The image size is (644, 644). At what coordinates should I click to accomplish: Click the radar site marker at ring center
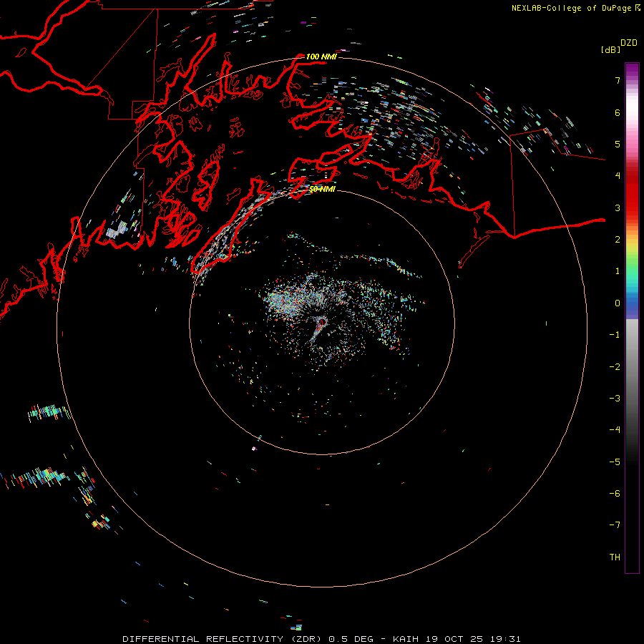pos(322,323)
